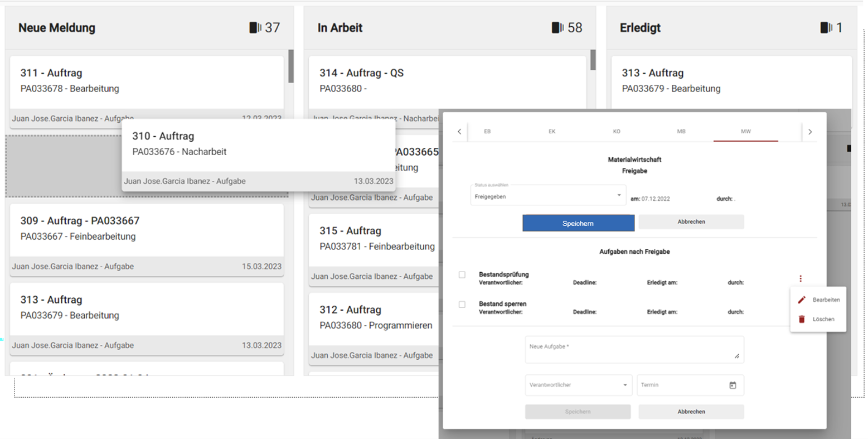The width and height of the screenshot is (868, 439).
Task: Check the Bestandsprüfung task checkbox
Action: (x=462, y=275)
